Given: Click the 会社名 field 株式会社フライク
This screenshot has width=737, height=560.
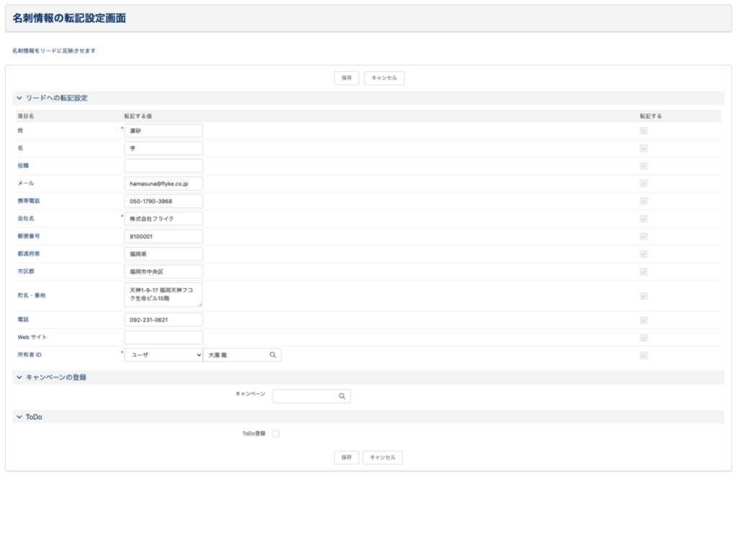Looking at the screenshot, I should [x=163, y=219].
